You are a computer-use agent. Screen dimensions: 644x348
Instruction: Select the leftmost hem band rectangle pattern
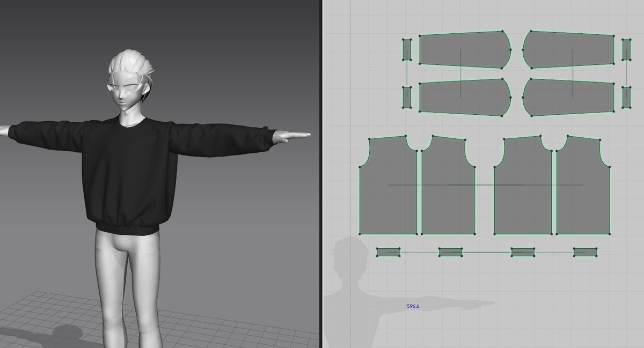389,252
